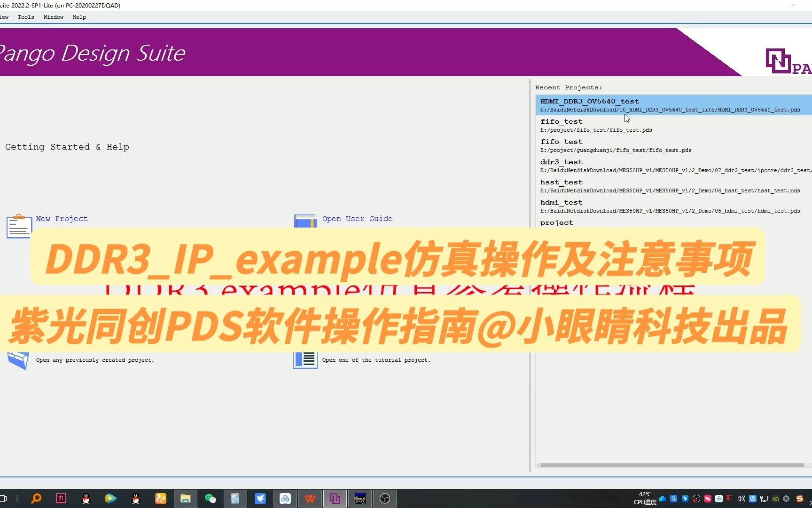Open the blue bird app in taskbar

(x=260, y=499)
